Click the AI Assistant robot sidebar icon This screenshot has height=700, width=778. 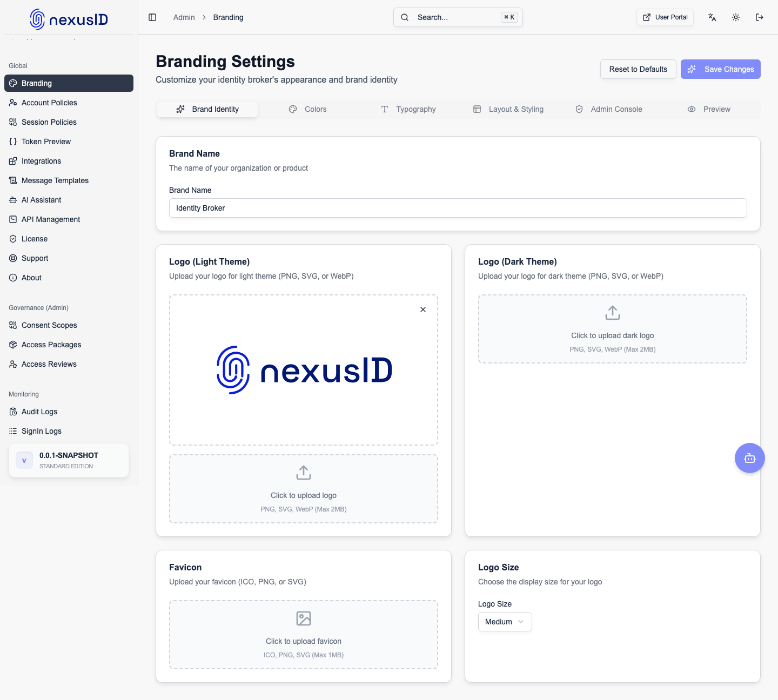pyautogui.click(x=13, y=200)
